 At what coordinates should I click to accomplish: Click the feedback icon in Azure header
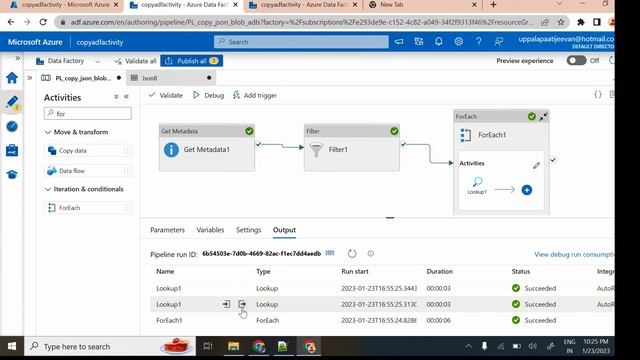click(498, 42)
